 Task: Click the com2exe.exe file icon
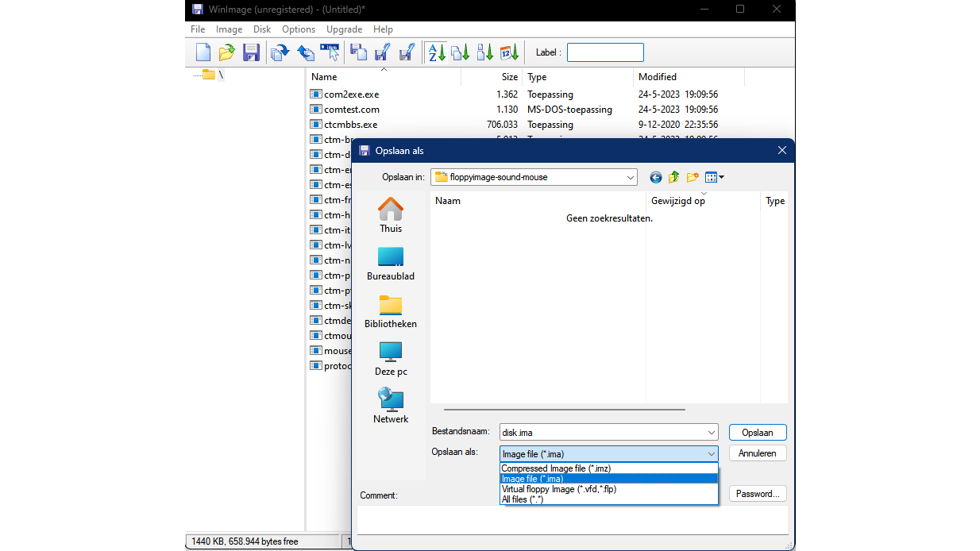click(x=315, y=94)
